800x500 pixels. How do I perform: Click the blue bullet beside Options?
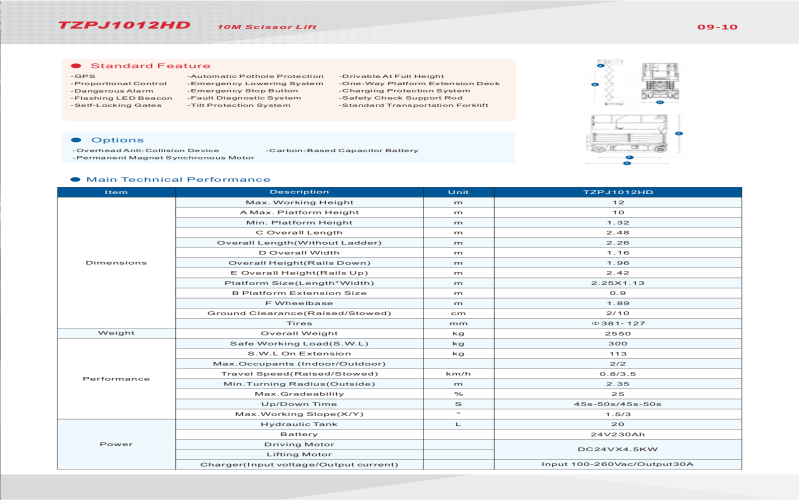[75, 140]
